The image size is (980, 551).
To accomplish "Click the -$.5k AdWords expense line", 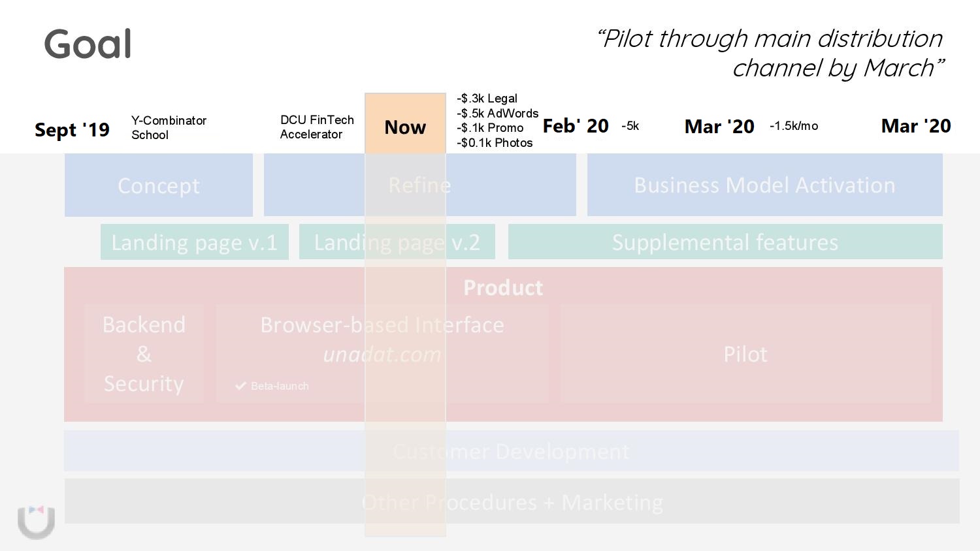I will pyautogui.click(x=497, y=113).
